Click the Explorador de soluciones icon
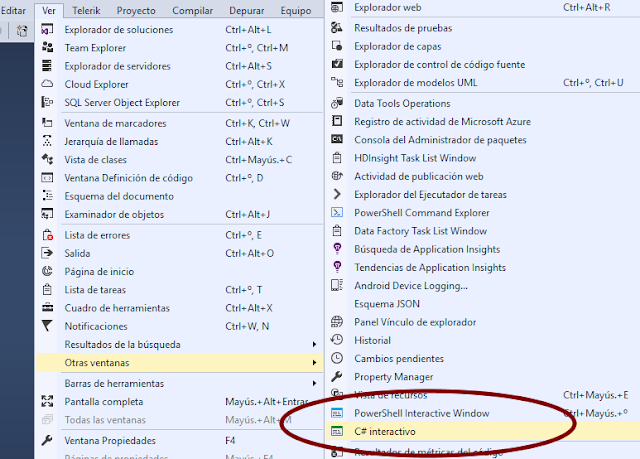Image resolution: width=640 pixels, height=459 pixels. point(47,29)
